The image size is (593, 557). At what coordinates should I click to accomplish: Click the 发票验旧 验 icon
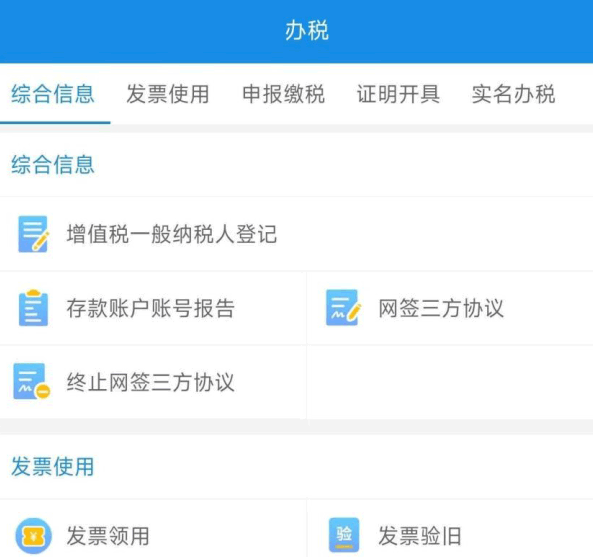[x=344, y=535]
